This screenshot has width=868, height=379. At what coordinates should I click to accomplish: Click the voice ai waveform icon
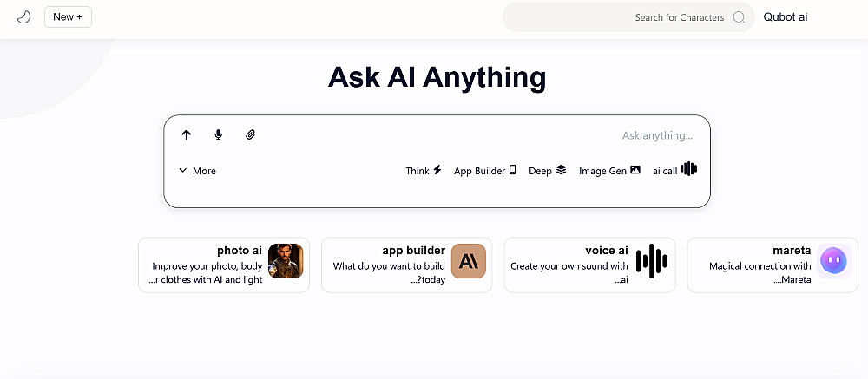[x=651, y=261]
